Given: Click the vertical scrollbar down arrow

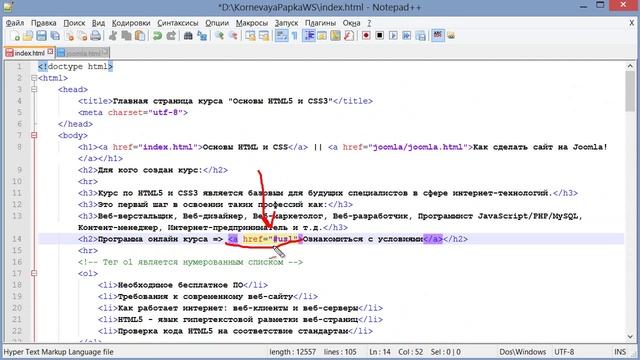Looking at the screenshot, I should click(630, 336).
